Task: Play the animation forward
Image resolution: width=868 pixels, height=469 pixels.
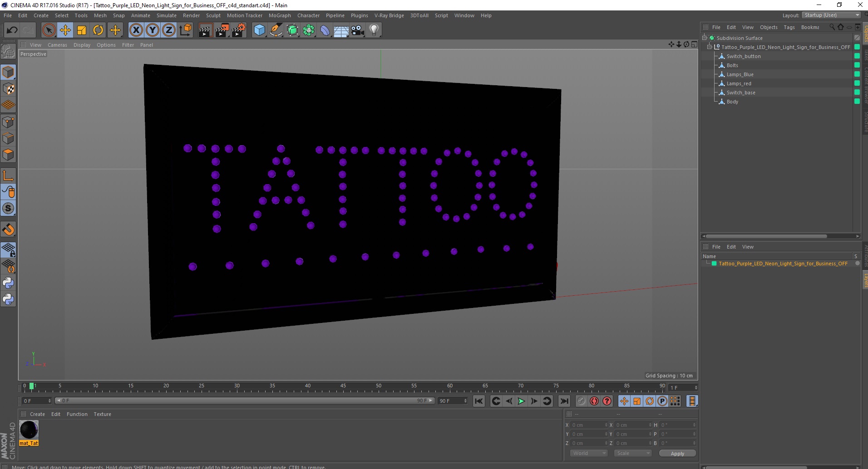Action: tap(521, 401)
